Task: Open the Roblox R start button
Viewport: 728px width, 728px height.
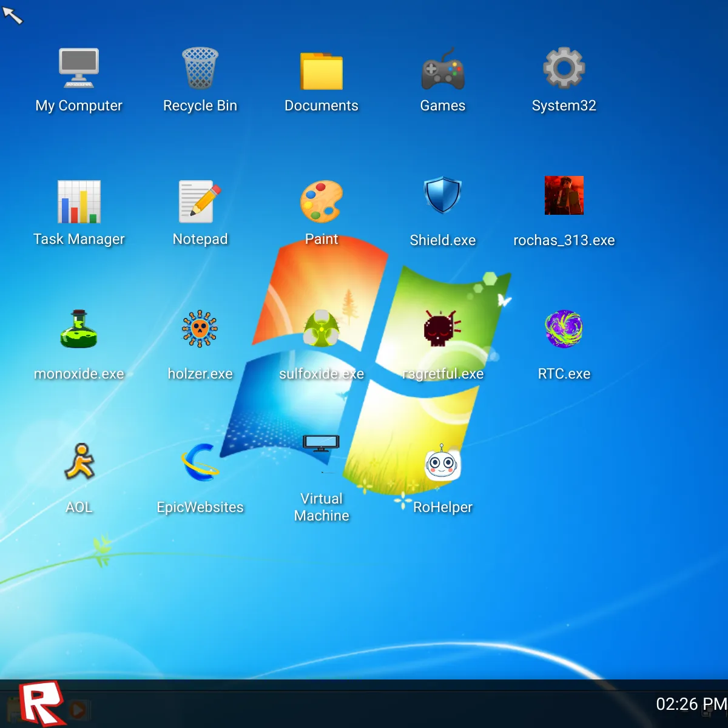Action: pyautogui.click(x=41, y=703)
